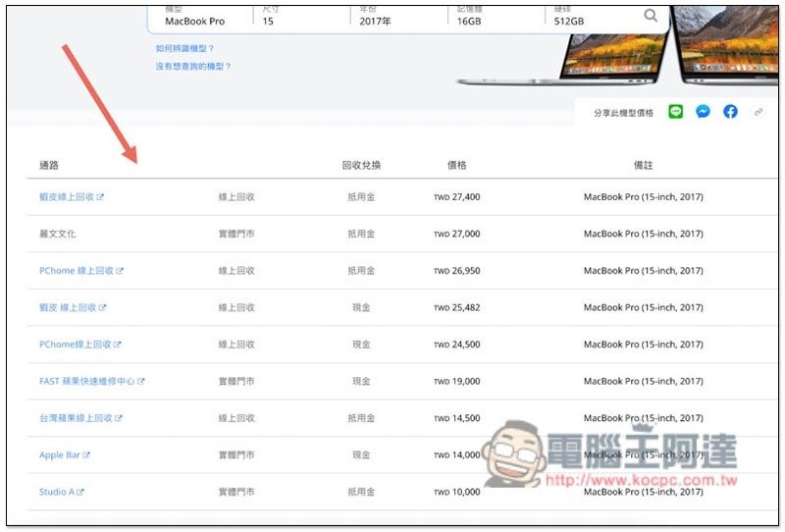Image resolution: width=785 pixels, height=532 pixels.
Task: Click external-link icon beside Studio A
Action: pos(80,492)
